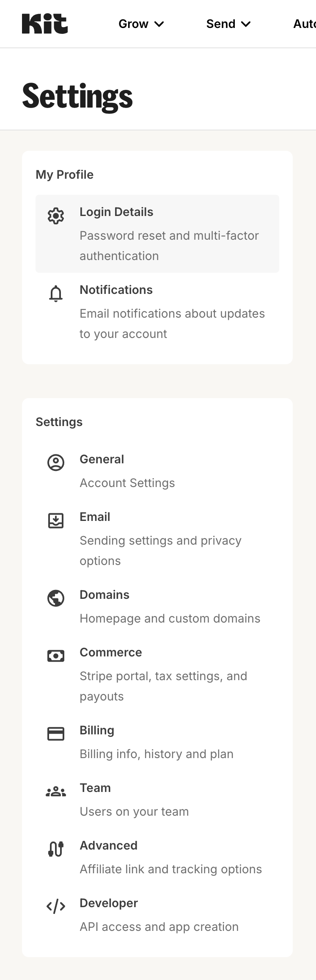Expand the Grow dropdown chevron
The image size is (316, 980).
[159, 24]
